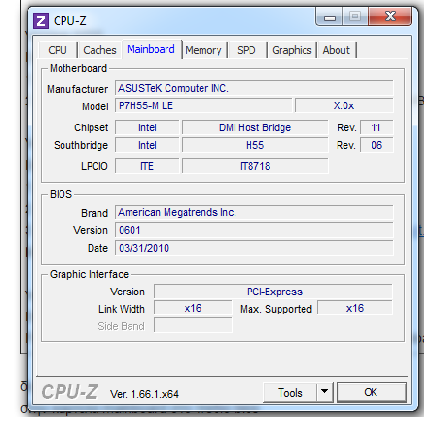Screen dimensions: 428x421
Task: Click the Link Width x16 value
Action: [x=193, y=308]
